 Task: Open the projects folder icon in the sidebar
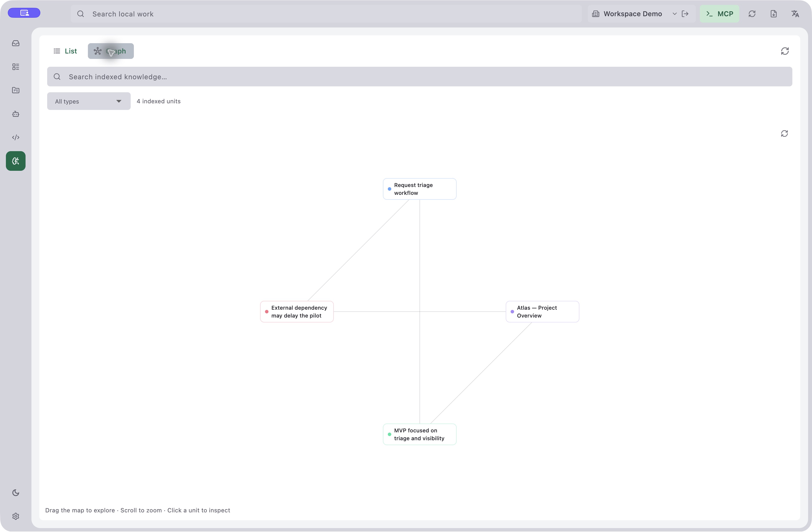click(x=16, y=90)
